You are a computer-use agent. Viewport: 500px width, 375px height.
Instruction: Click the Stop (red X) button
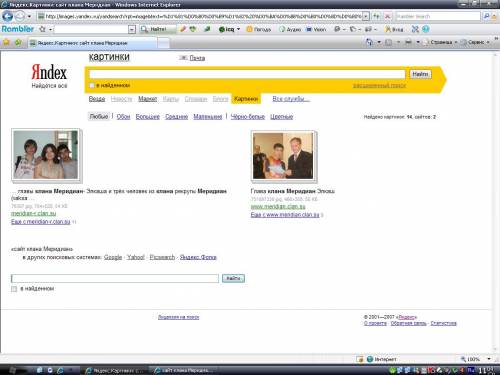click(x=388, y=16)
